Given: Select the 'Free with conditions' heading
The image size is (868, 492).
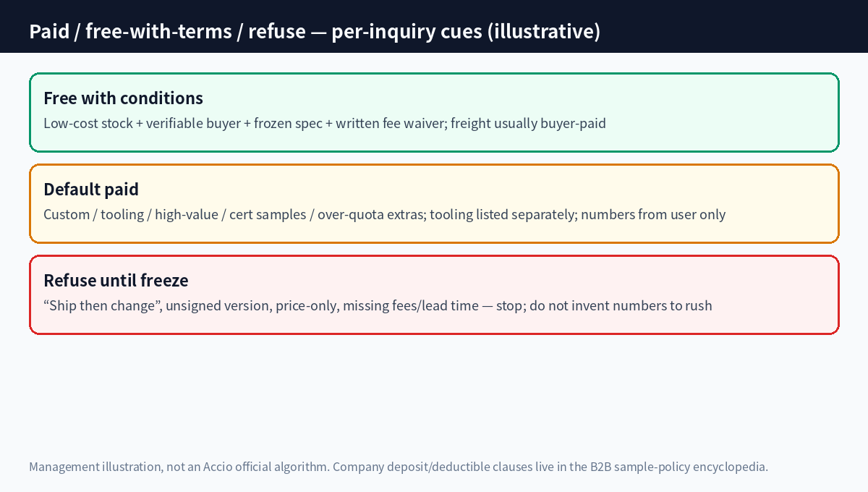Looking at the screenshot, I should [x=123, y=98].
